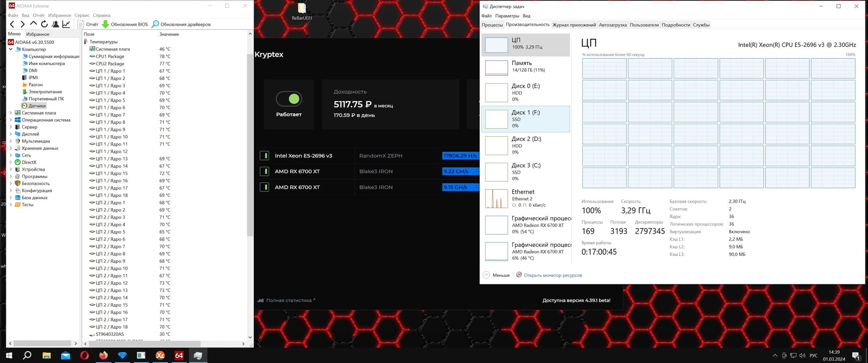Screen dimensions: 868x363
Task: Click Обновления BIOS toolbar button
Action: 125,24
